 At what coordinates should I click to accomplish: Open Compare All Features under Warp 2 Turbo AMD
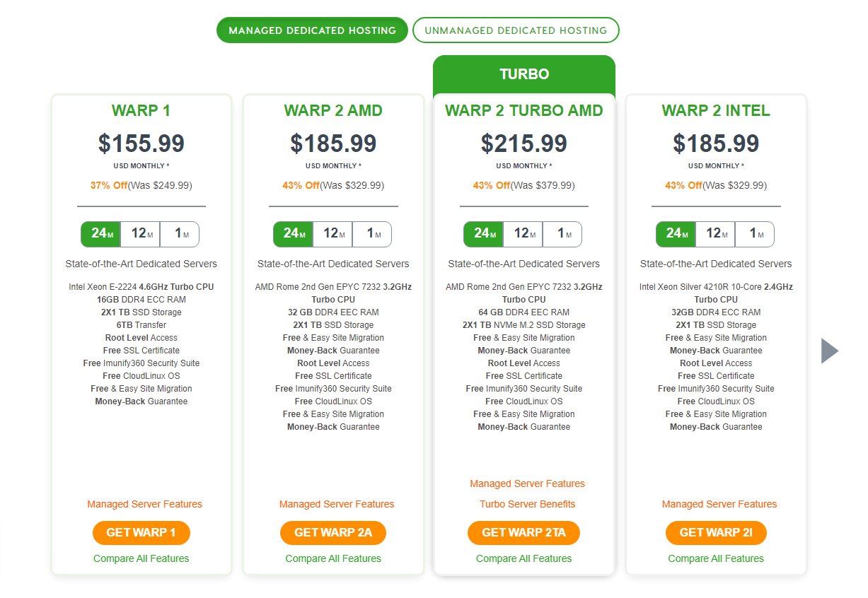point(523,558)
